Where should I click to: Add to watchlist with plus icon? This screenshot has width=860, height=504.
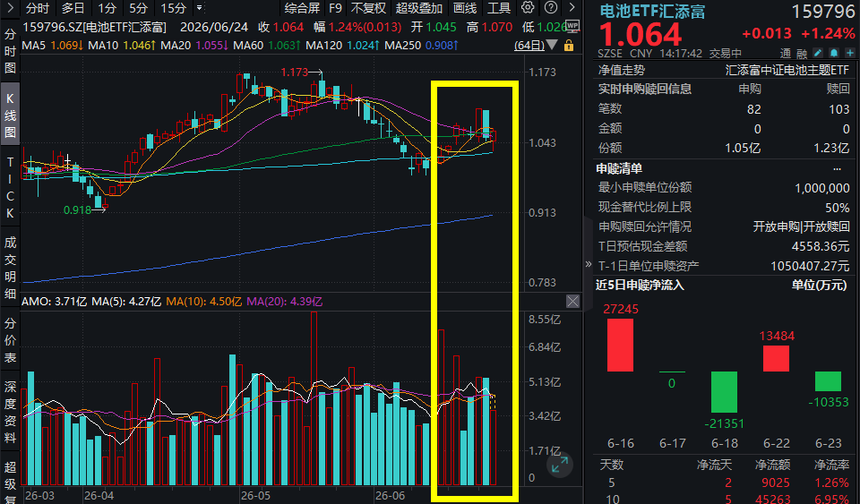point(850,53)
